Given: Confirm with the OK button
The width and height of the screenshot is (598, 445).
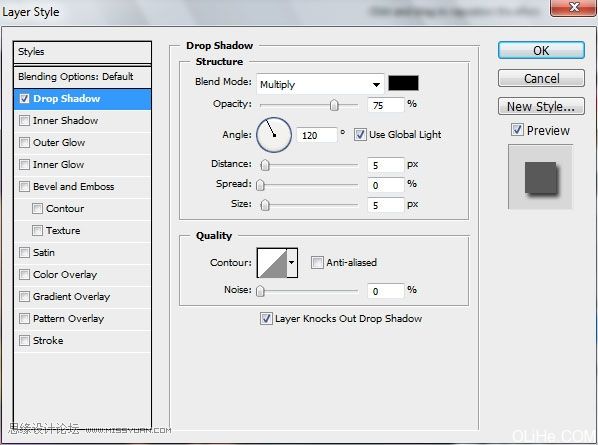Looking at the screenshot, I should tap(541, 50).
